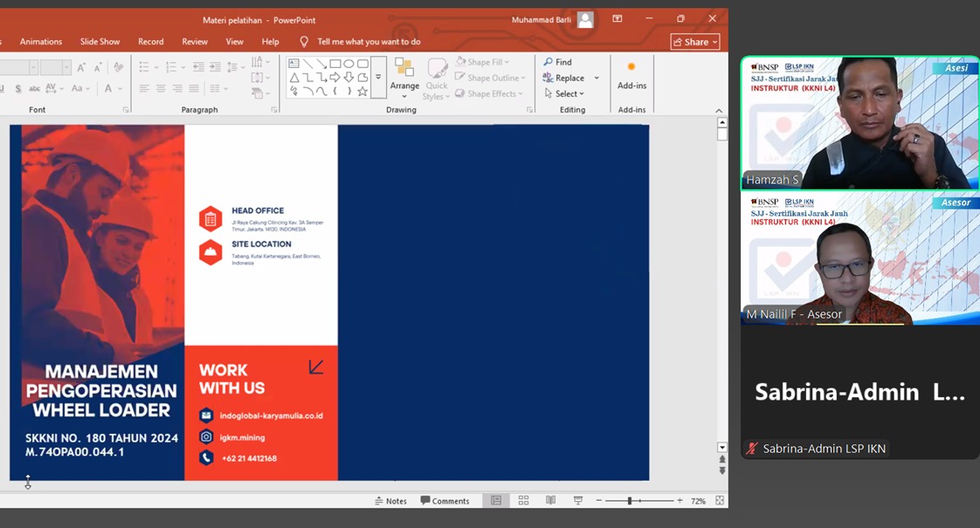Image resolution: width=980 pixels, height=528 pixels.
Task: Toggle the Notes pane
Action: 390,501
